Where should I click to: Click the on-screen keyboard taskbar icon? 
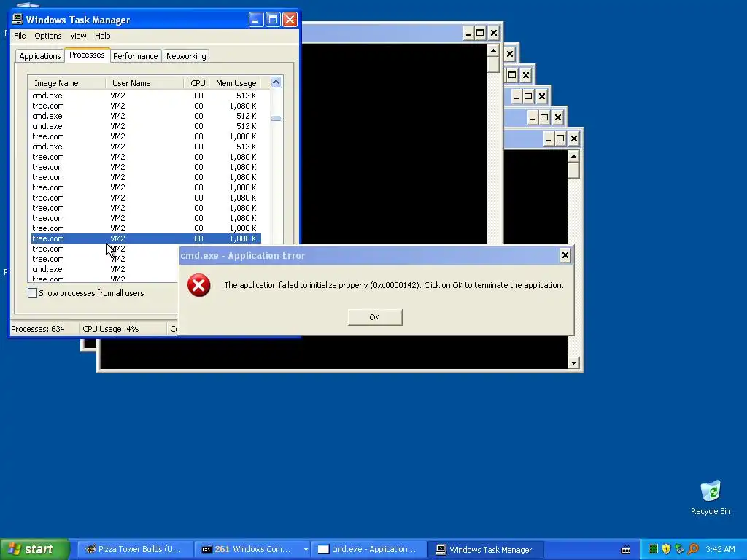[625, 550]
